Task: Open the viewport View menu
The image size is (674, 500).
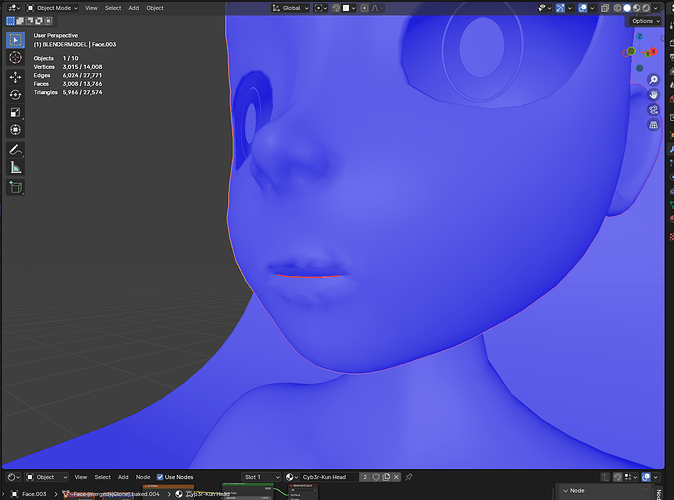Action: point(91,8)
